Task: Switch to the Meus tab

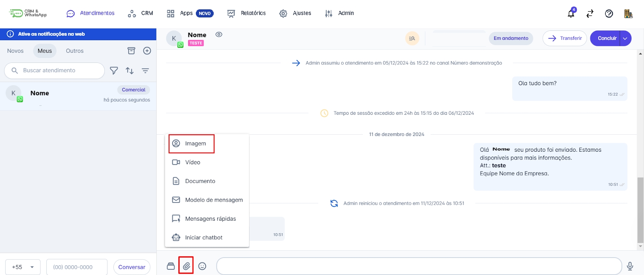Action: pyautogui.click(x=45, y=51)
